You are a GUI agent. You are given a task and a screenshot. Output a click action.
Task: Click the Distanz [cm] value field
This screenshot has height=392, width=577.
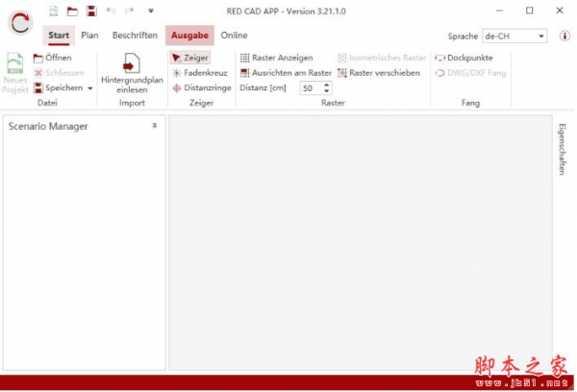(x=312, y=88)
